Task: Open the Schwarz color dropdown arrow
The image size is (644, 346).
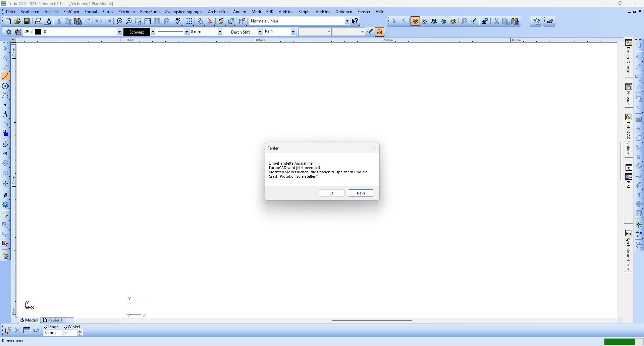Action: pyautogui.click(x=153, y=32)
